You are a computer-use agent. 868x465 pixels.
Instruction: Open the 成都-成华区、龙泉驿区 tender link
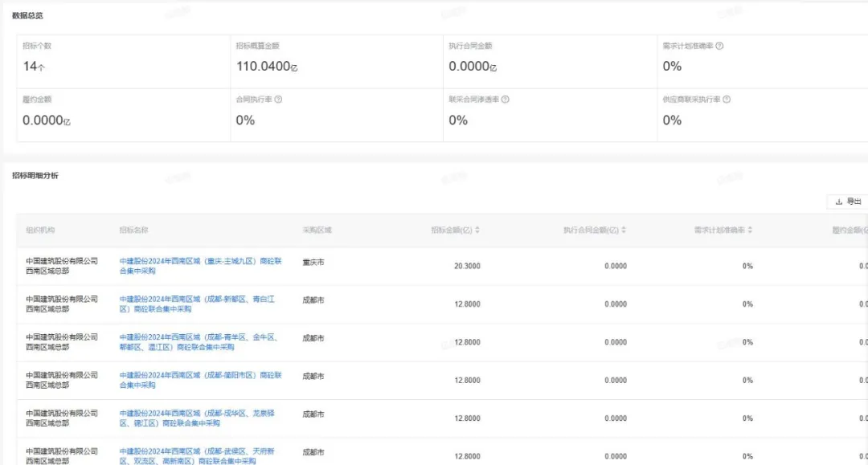click(197, 418)
